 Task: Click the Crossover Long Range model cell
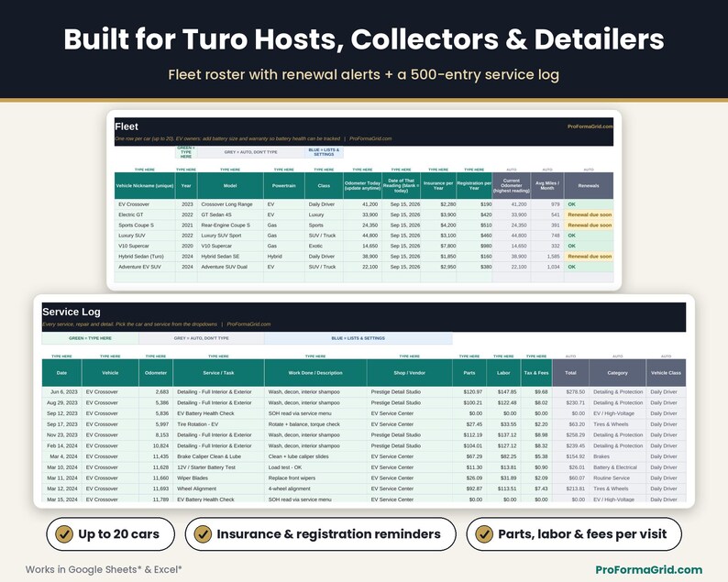pyautogui.click(x=230, y=204)
